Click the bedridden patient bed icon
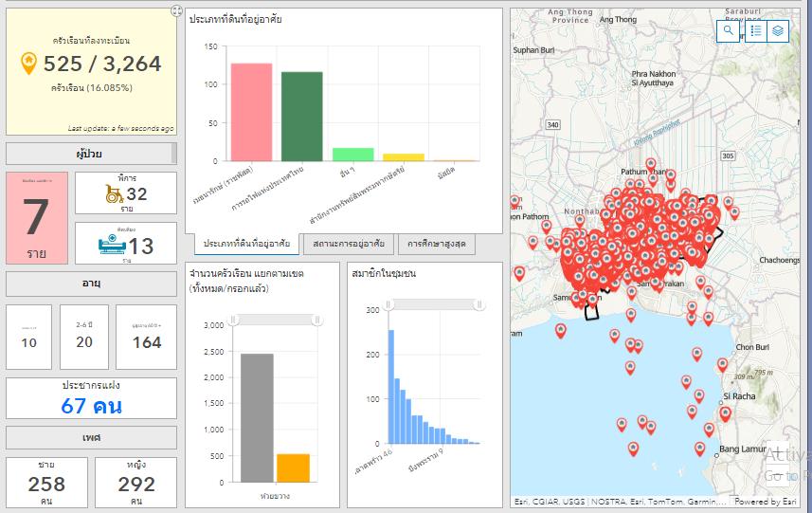Screen dimensions: 812x513 pos(111,246)
